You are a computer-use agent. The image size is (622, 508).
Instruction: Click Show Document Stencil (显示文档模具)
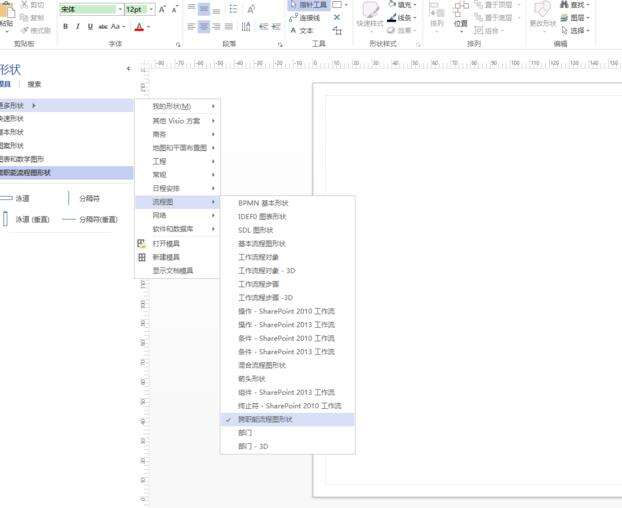coord(177,271)
